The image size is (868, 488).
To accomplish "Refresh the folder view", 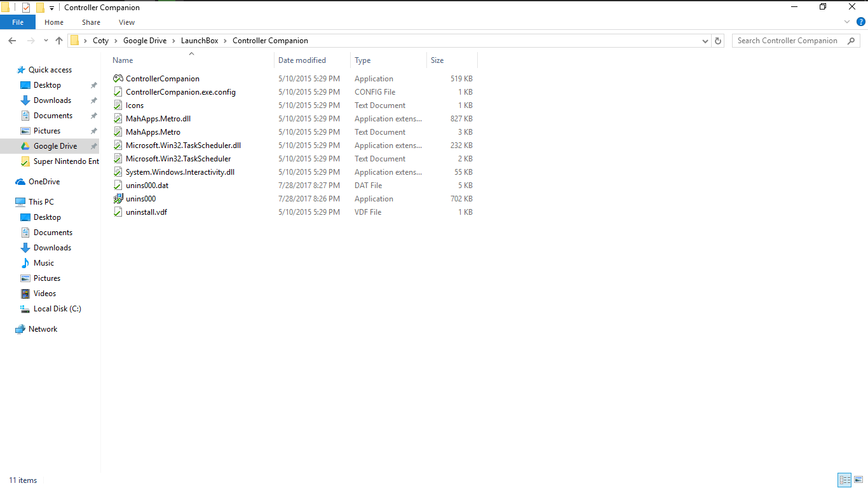I will pos(718,41).
